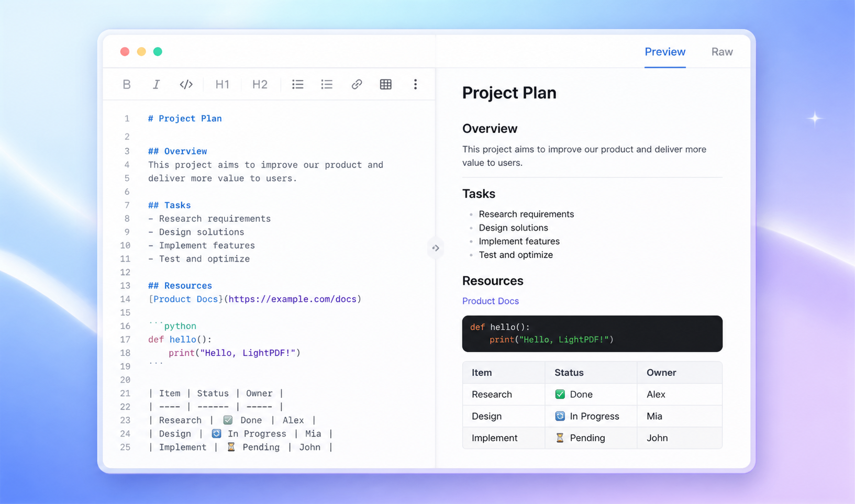
Task: Click the hourglass emoji on editor line 25
Action: tap(231, 447)
